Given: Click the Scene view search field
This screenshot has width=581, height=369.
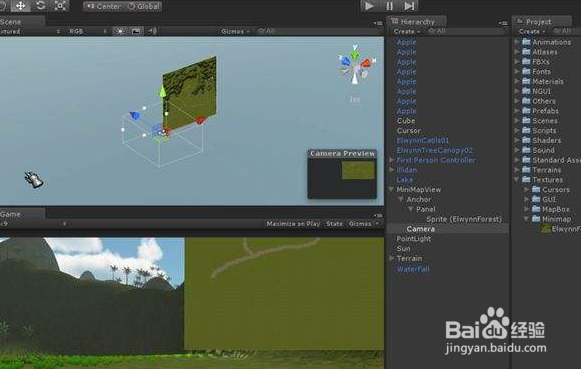Looking at the screenshot, I should pyautogui.click(x=319, y=31).
